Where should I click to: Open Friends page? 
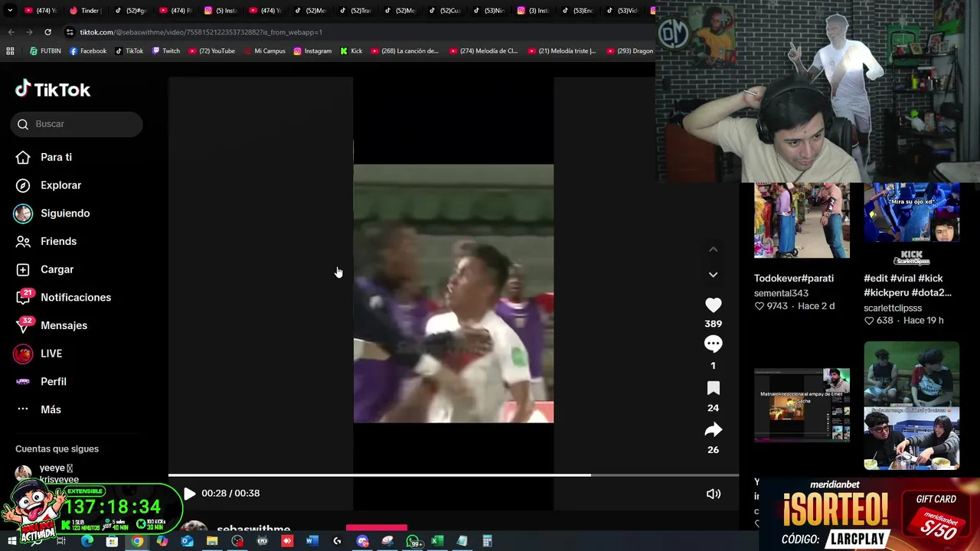coord(46,241)
